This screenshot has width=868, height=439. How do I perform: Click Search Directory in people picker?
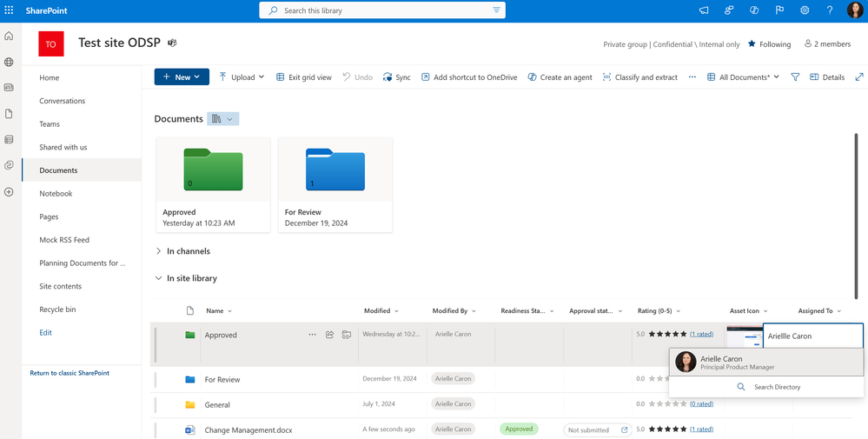coord(766,387)
